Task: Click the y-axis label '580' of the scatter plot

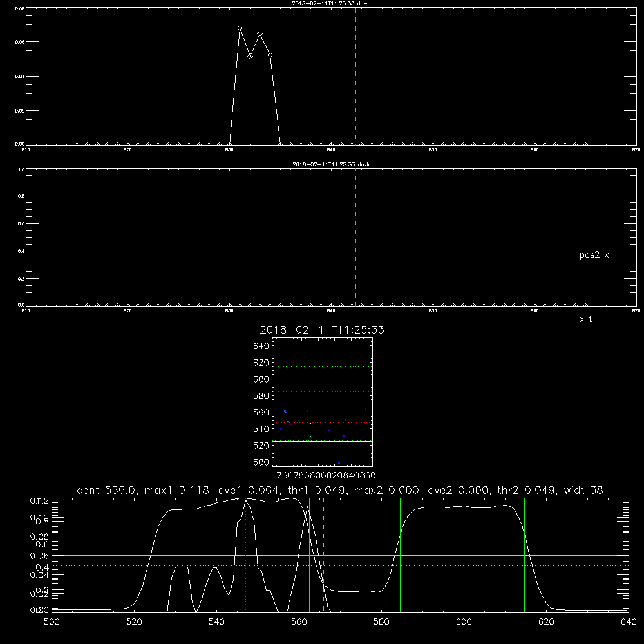Action: tap(261, 396)
